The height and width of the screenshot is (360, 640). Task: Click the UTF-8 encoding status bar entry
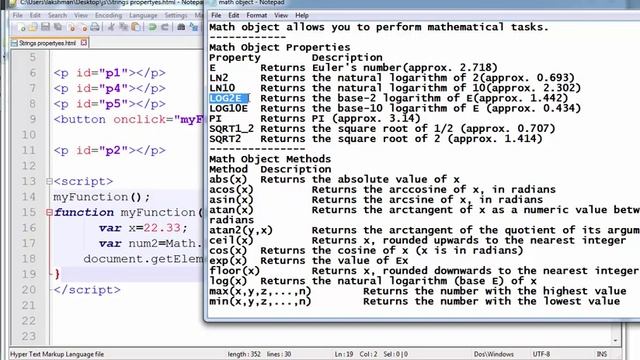(x=541, y=354)
